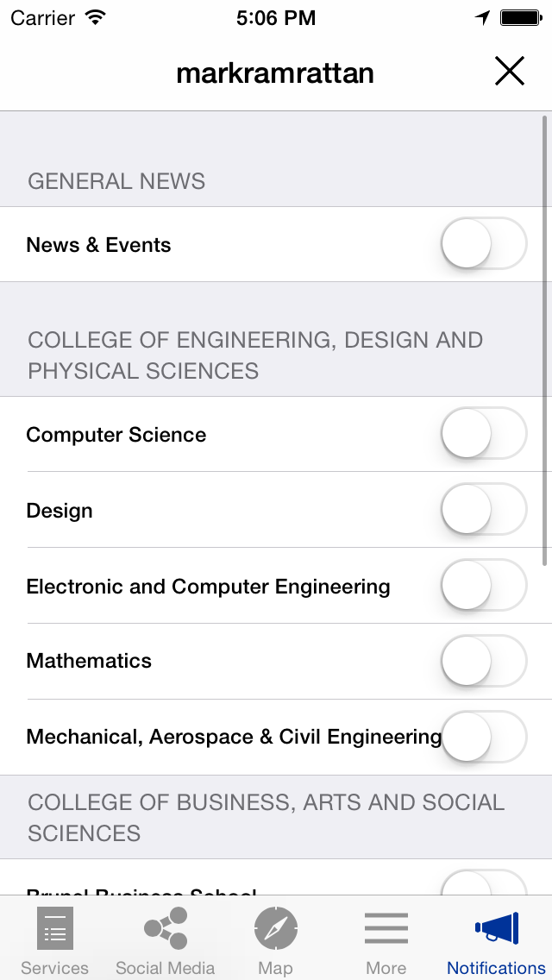This screenshot has width=552, height=980.
Task: Tap the markramrattan title text
Action: (275, 73)
